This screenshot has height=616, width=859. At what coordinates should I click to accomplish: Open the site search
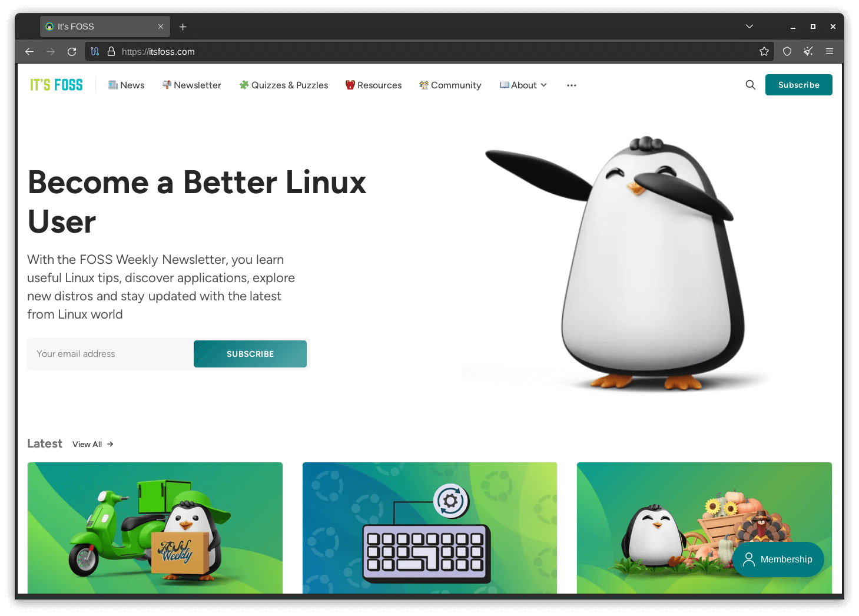[x=750, y=85]
